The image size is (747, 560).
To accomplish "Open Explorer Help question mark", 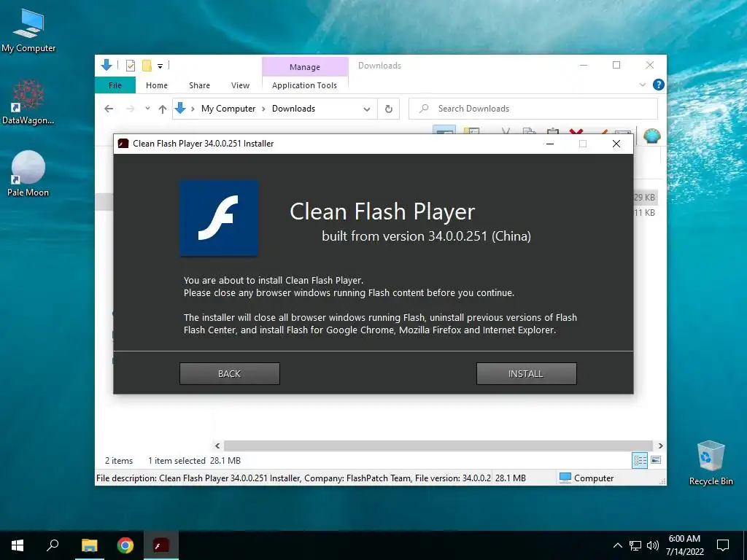I will (659, 85).
